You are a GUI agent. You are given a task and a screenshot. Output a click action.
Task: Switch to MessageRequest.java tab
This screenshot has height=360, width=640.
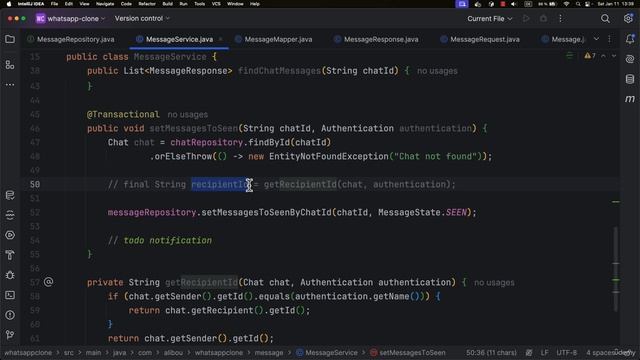coord(480,40)
